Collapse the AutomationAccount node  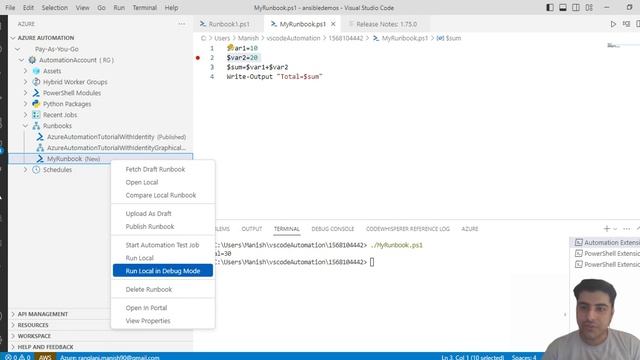(21, 60)
